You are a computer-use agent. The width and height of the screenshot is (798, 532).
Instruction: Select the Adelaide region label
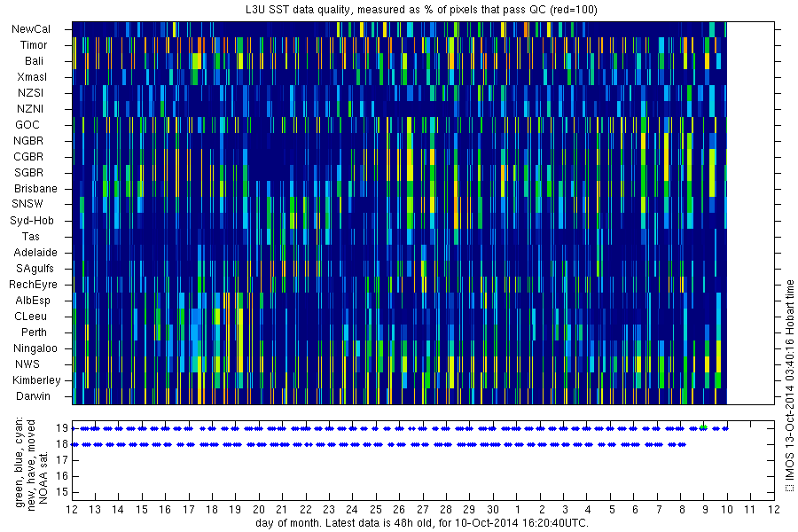tap(35, 253)
